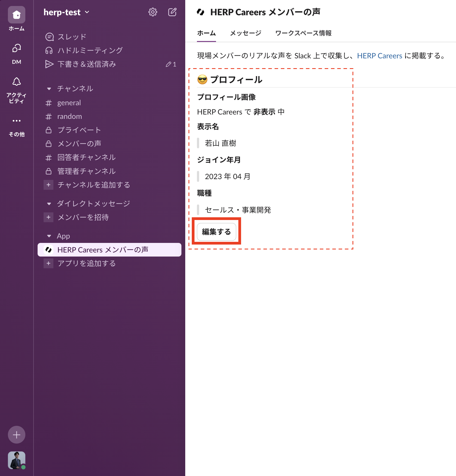Click the プロフィール画像 label
This screenshot has width=456, height=476.
226,97
